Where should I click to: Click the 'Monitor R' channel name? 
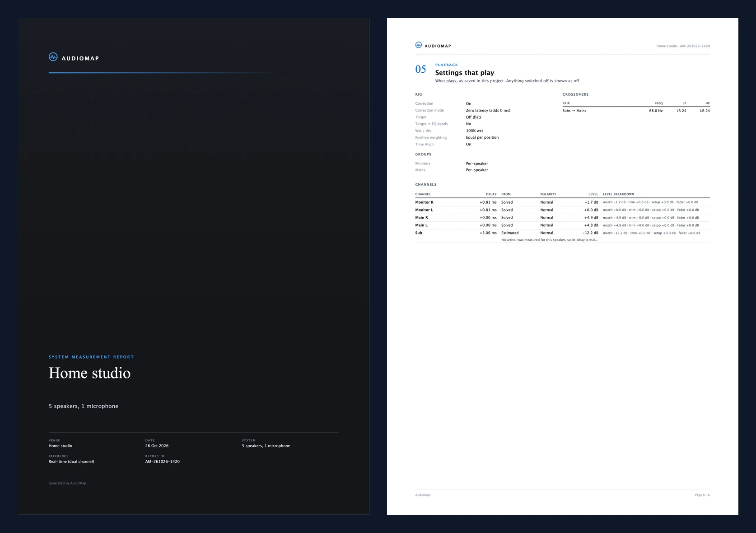tap(424, 202)
